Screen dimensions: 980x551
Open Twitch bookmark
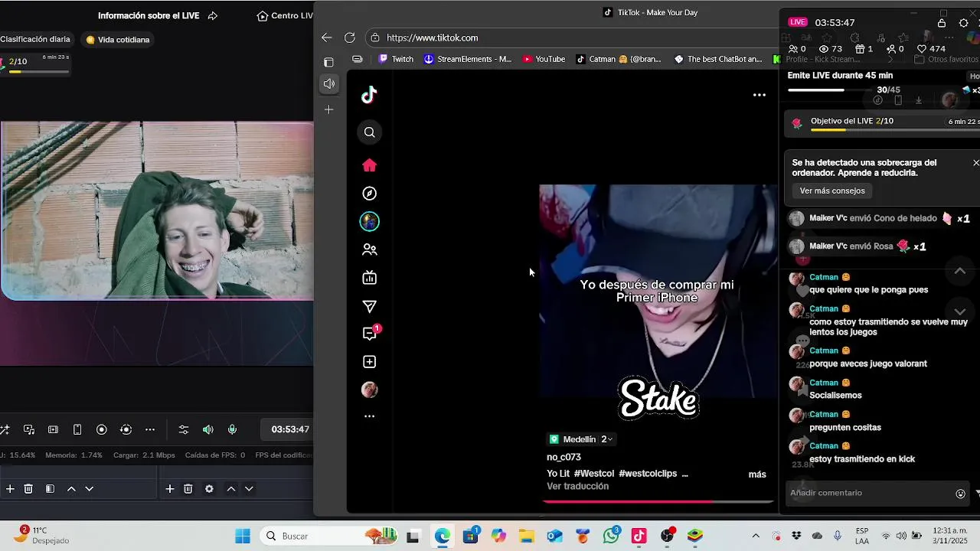[396, 59]
